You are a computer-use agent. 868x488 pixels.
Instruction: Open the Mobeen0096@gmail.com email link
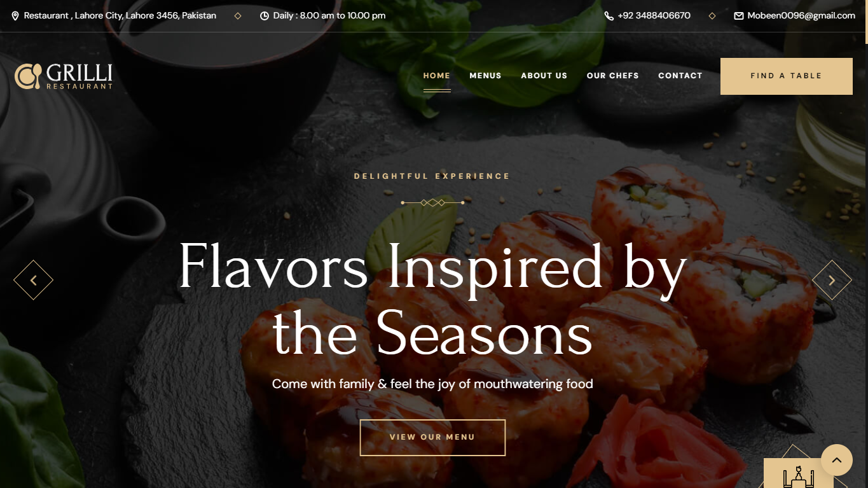pyautogui.click(x=801, y=16)
